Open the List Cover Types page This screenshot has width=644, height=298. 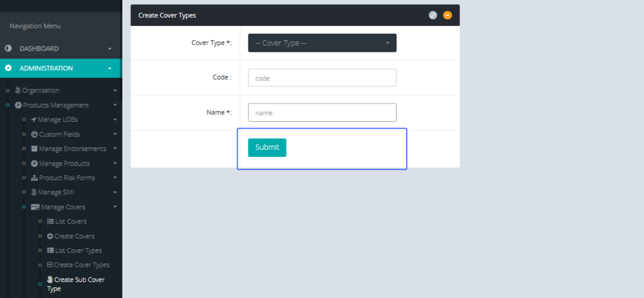pyautogui.click(x=78, y=250)
